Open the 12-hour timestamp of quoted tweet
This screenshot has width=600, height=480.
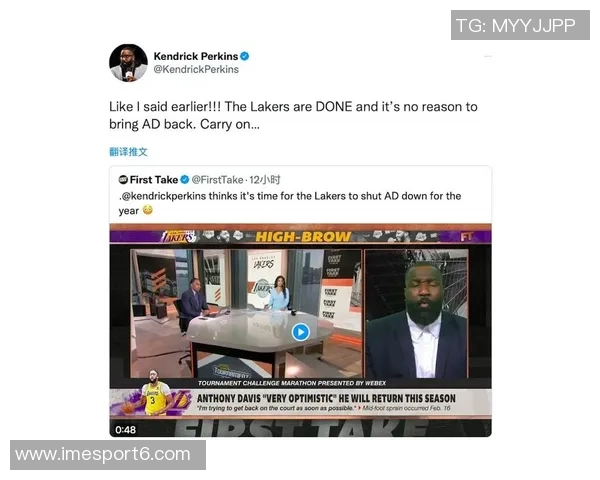click(265, 180)
